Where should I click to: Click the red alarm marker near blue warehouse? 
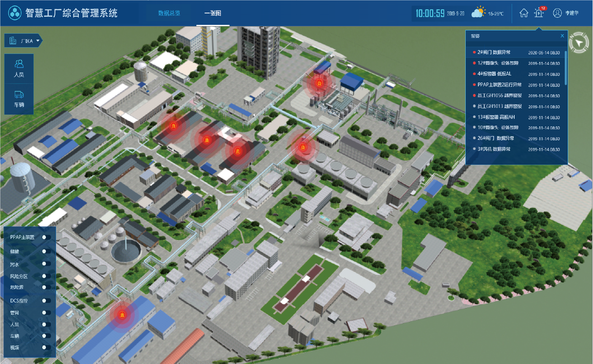[x=122, y=315]
